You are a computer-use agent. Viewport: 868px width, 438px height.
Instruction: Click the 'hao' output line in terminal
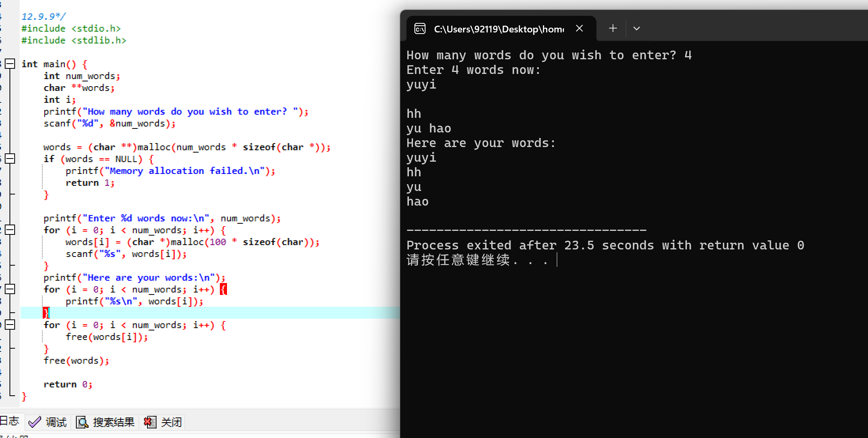[x=418, y=201]
